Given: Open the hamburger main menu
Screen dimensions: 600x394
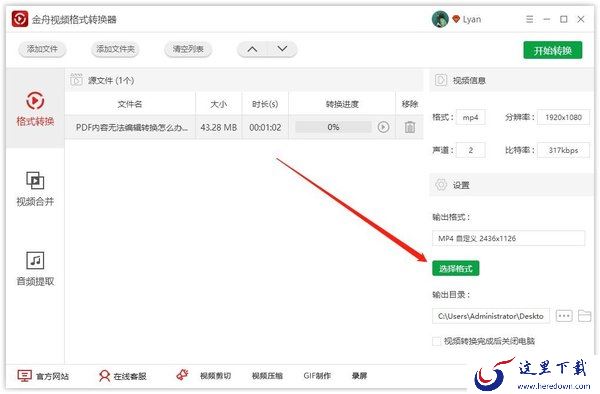Looking at the screenshot, I should [530, 19].
